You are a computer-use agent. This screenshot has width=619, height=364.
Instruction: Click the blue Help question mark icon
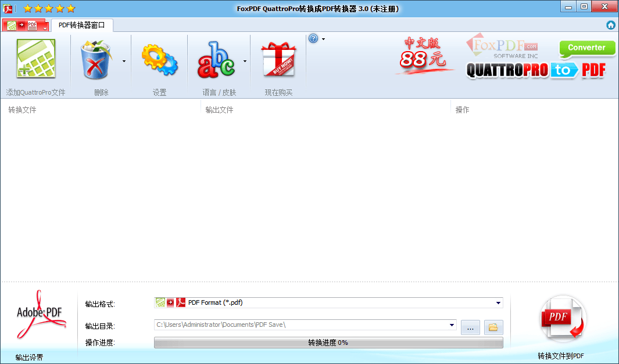pyautogui.click(x=313, y=38)
